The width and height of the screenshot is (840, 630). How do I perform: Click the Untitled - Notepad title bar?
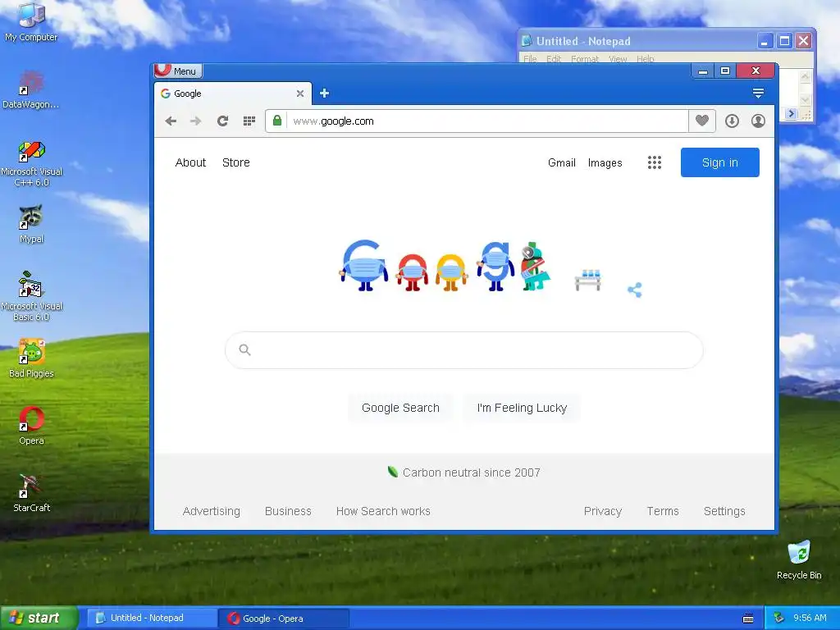coord(637,41)
